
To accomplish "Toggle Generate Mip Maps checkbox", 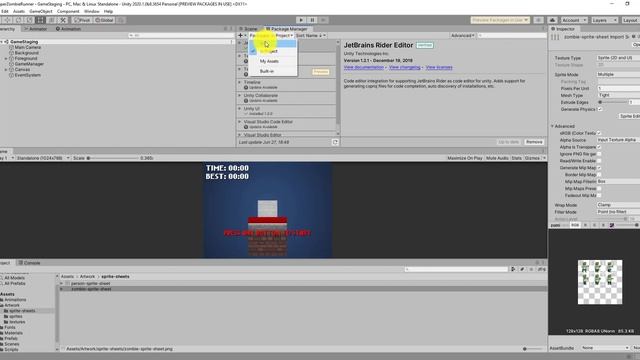I will click(x=599, y=168).
